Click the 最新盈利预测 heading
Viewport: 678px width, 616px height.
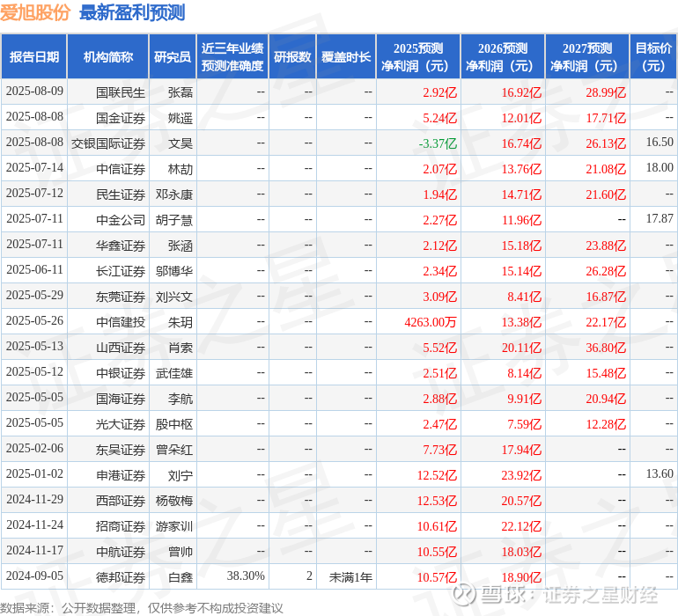click(x=132, y=12)
